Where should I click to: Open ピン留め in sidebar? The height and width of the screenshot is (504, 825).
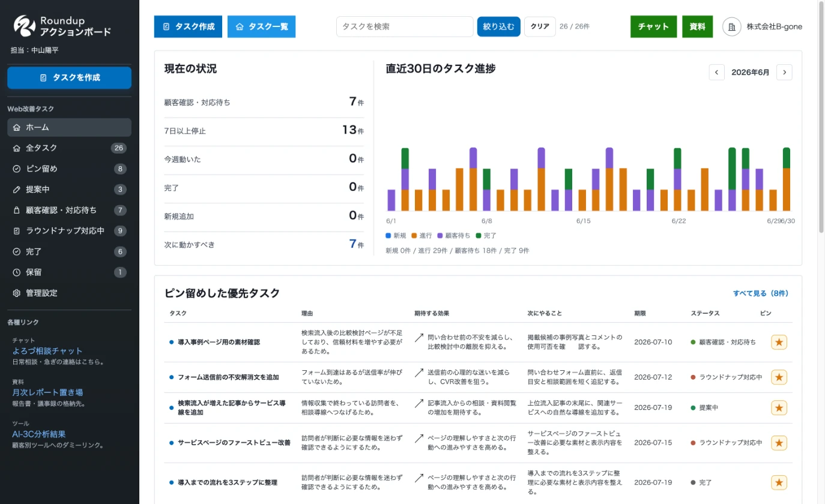pos(69,169)
